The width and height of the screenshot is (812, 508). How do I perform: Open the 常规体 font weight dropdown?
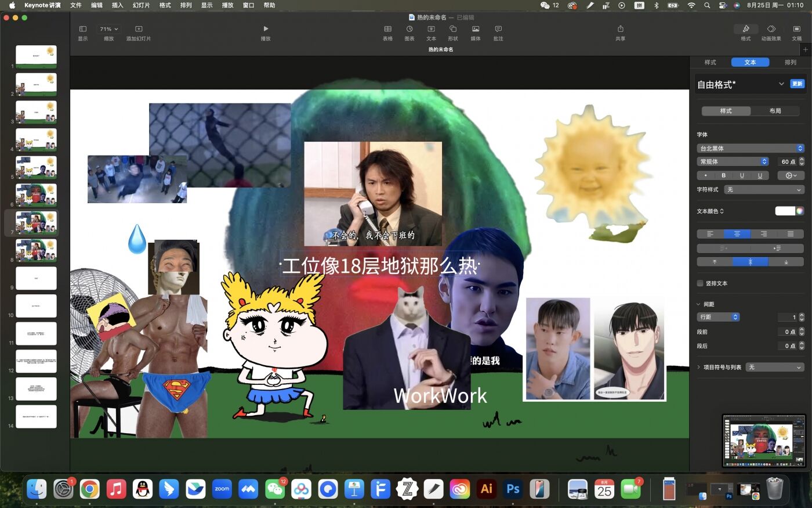[x=733, y=161]
